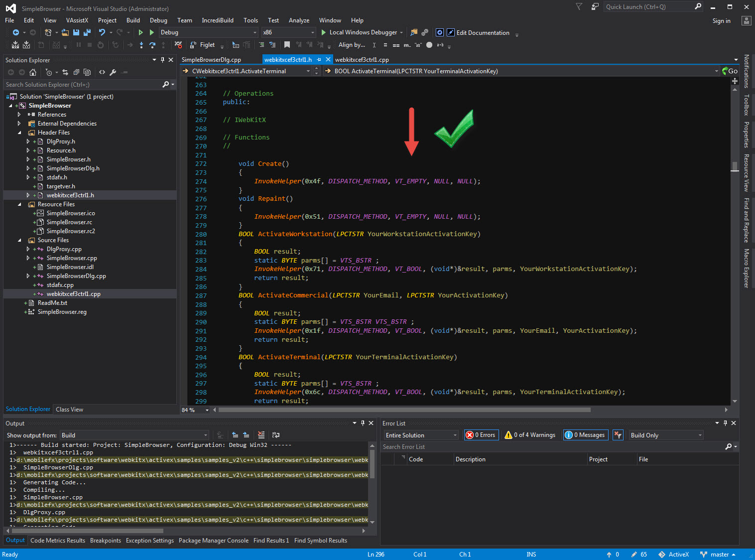This screenshot has height=560, width=755.
Task: Click the Find in Files toolbar icon
Action: click(414, 32)
